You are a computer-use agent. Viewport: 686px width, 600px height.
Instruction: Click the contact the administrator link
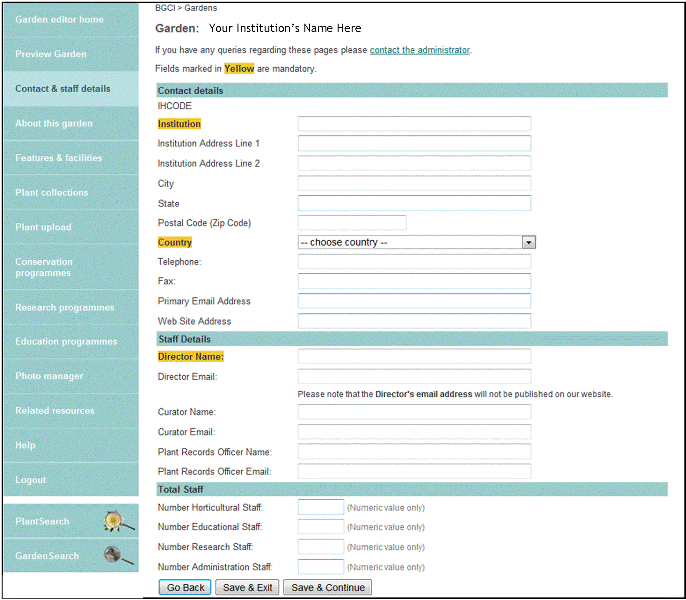click(x=420, y=50)
